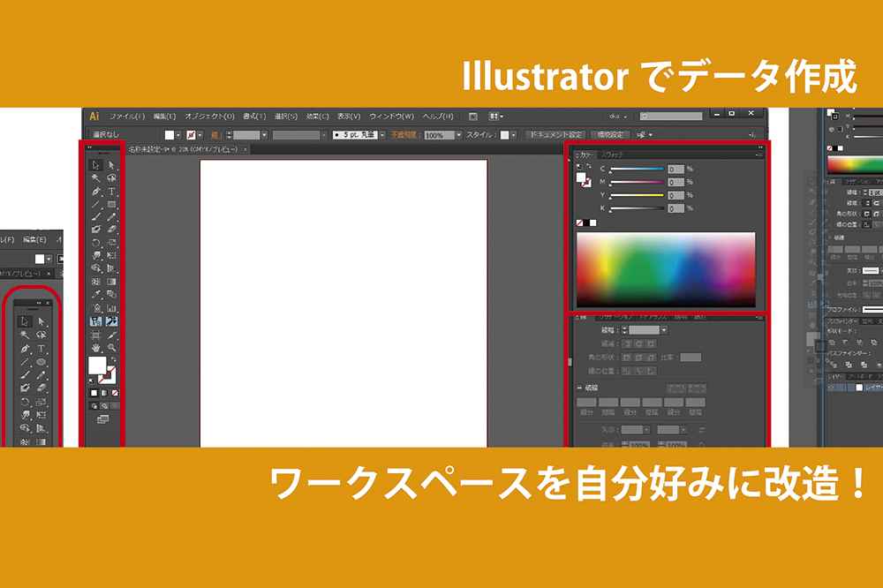Pick the Eyedropper tool in the docked Tools panel

pyautogui.click(x=95, y=295)
